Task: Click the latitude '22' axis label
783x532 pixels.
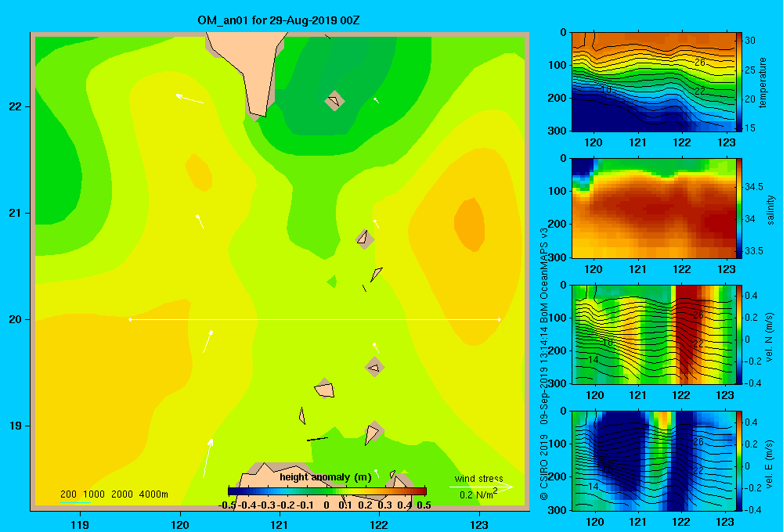Action: tap(16, 107)
